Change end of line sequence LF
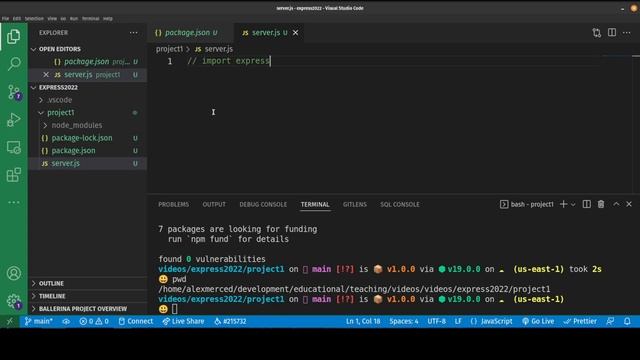Screen dimensions: 640x360 [458, 322]
